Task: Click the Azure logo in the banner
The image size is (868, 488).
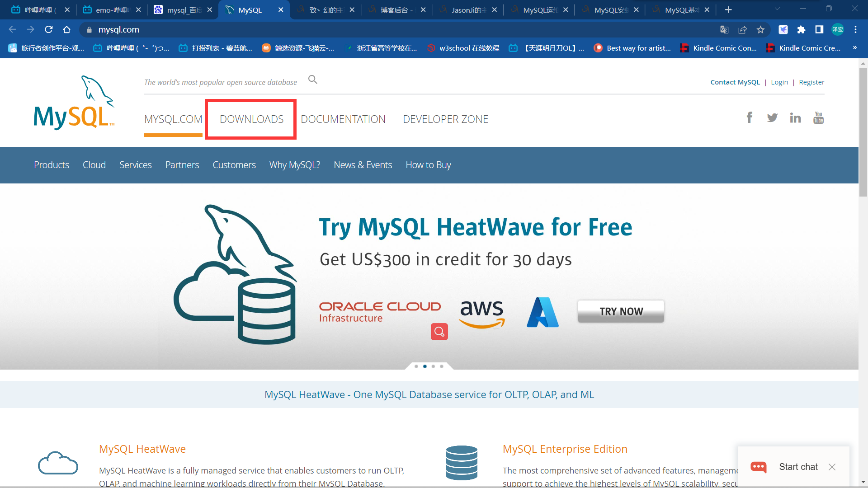Action: [542, 312]
